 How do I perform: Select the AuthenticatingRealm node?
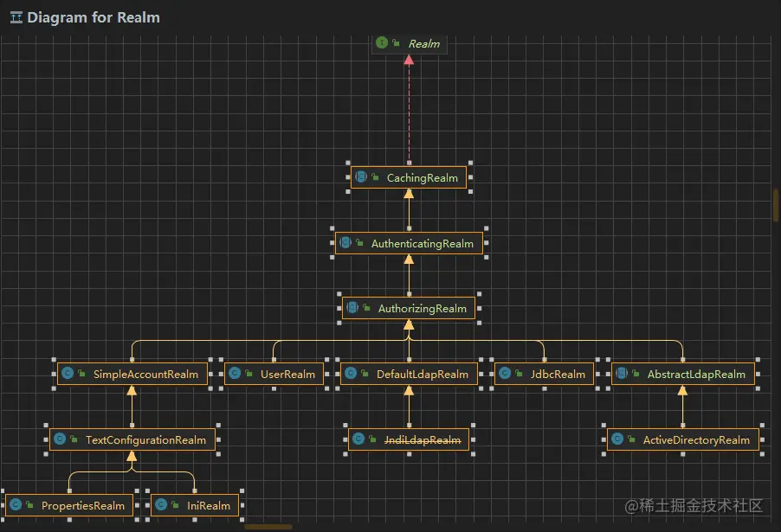pos(409,243)
